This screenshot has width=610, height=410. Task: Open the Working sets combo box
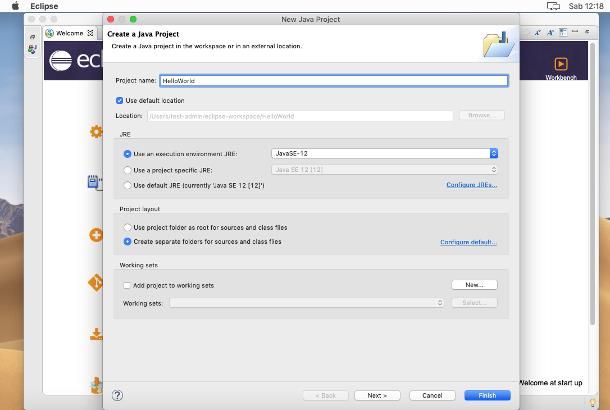307,303
